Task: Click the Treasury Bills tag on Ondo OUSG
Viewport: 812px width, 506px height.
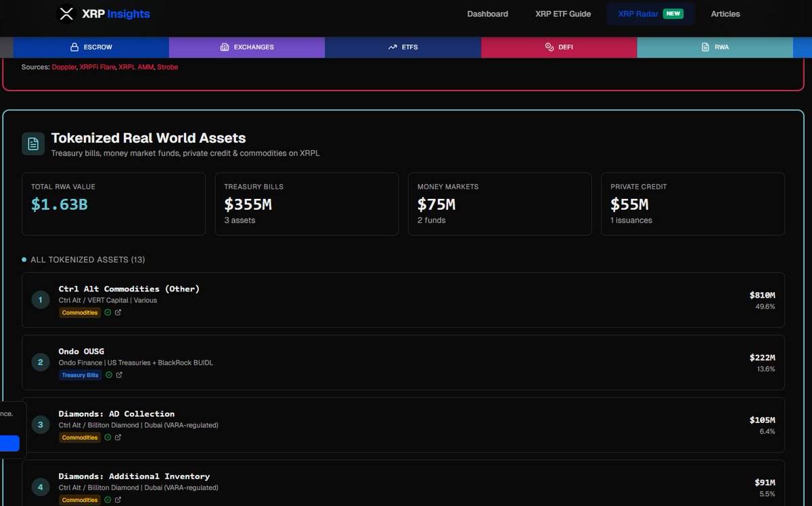Action: point(80,375)
